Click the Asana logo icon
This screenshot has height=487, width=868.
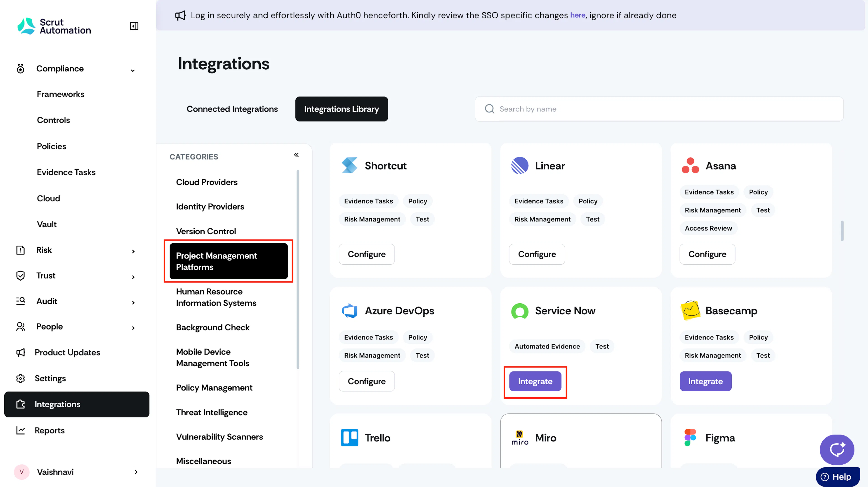[690, 165]
